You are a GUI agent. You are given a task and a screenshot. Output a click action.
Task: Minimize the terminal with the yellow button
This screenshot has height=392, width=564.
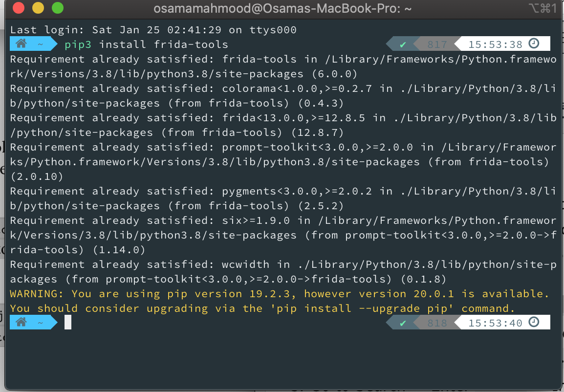38,8
